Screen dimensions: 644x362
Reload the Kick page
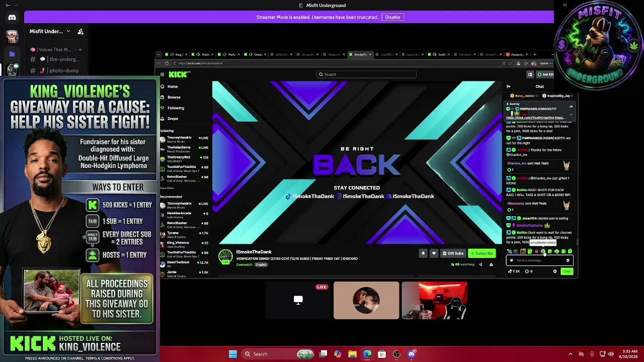167,63
